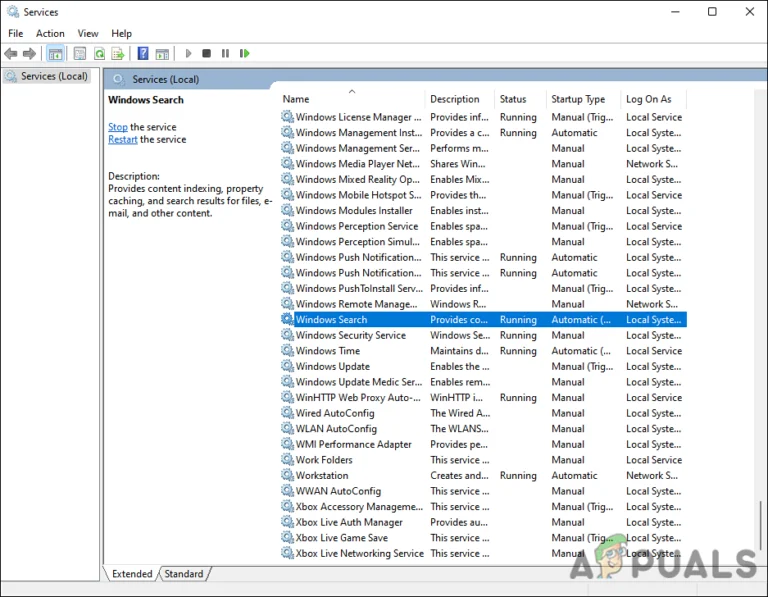Select the Windows PushToInstall Serv... row
The width and height of the screenshot is (768, 597).
point(483,288)
